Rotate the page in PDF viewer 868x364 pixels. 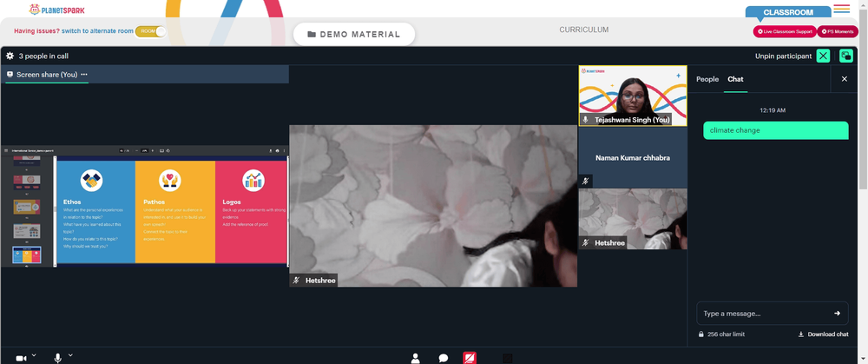(x=168, y=150)
